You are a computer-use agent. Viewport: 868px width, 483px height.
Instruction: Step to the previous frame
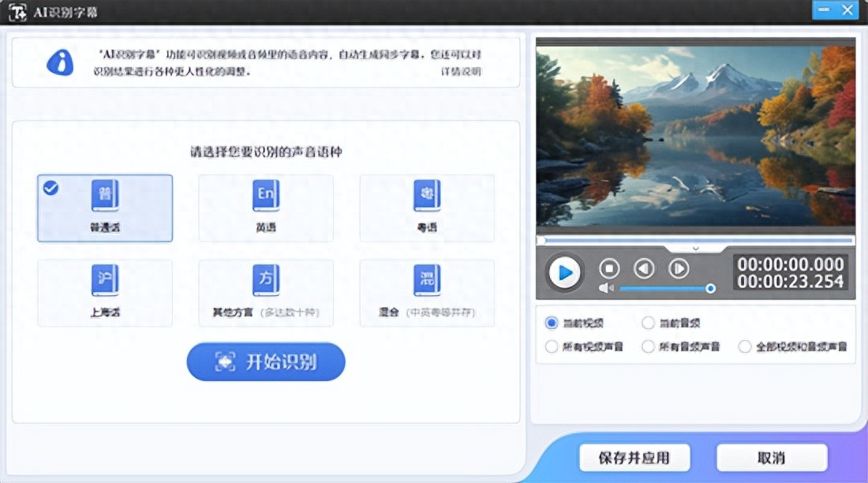[x=644, y=268]
